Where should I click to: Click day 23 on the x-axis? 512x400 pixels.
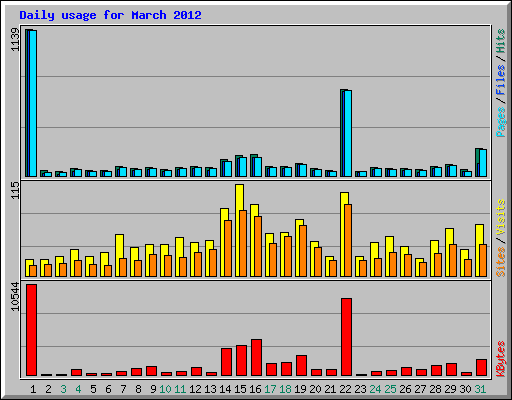click(360, 389)
